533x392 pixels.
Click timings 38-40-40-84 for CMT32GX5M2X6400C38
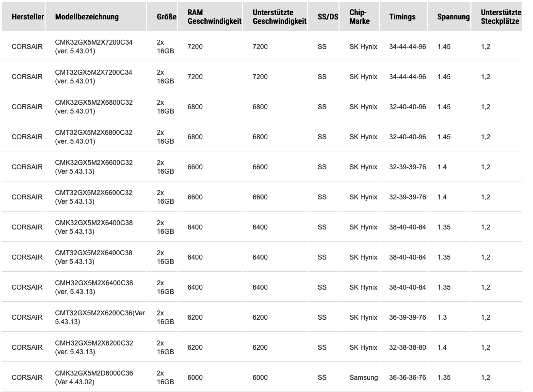point(407,257)
